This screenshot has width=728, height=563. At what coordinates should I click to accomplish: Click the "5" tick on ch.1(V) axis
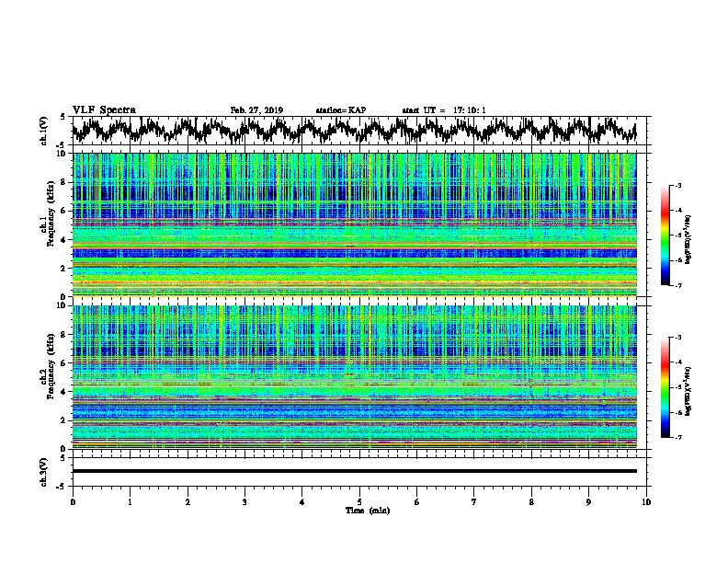point(63,117)
